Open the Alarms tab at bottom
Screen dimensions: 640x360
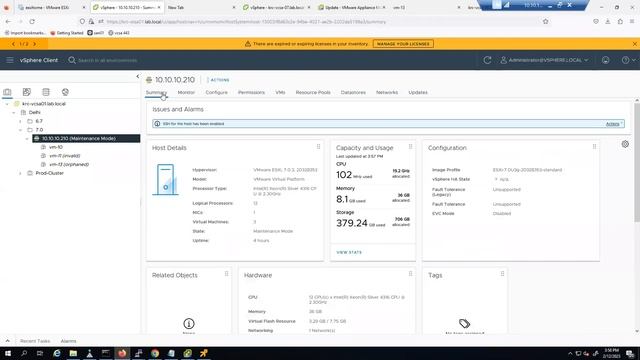(68, 341)
